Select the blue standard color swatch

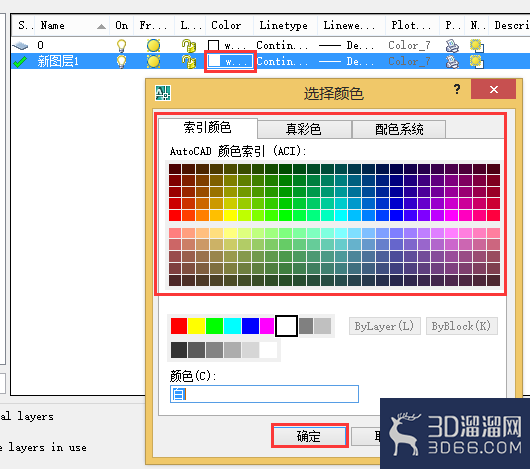(250, 326)
